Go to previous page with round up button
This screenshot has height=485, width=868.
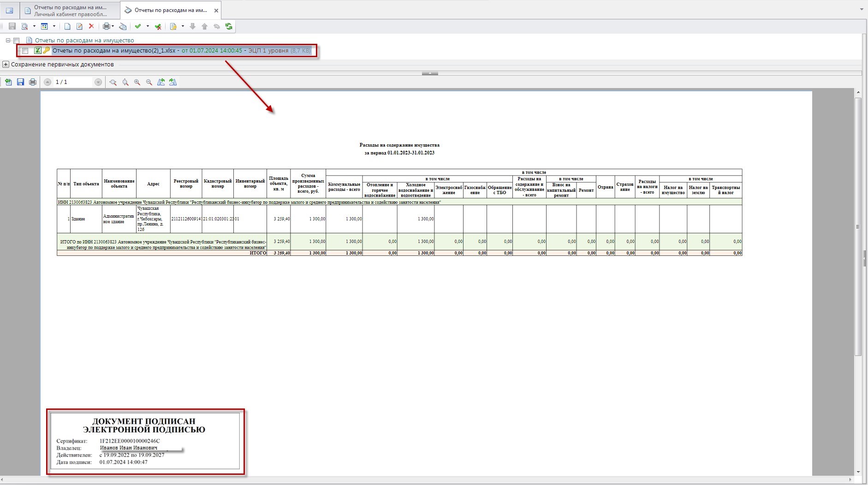point(48,82)
